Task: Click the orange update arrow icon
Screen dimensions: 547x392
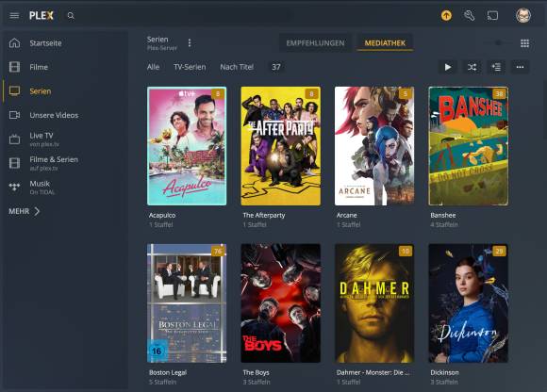Action: coord(446,15)
